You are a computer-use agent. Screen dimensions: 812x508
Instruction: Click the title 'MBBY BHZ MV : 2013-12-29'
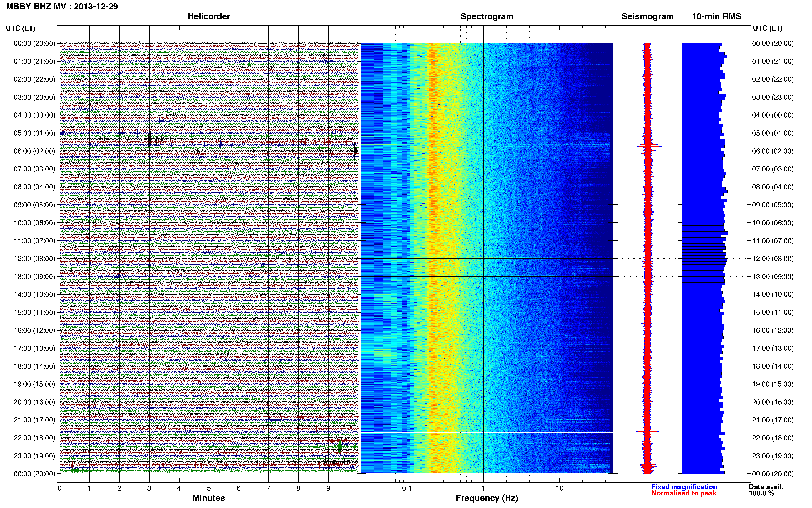(x=62, y=6)
